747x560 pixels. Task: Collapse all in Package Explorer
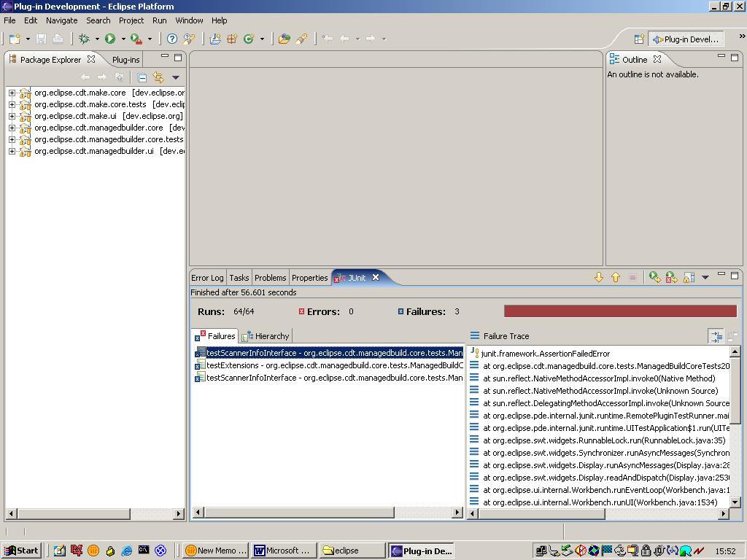tap(142, 77)
